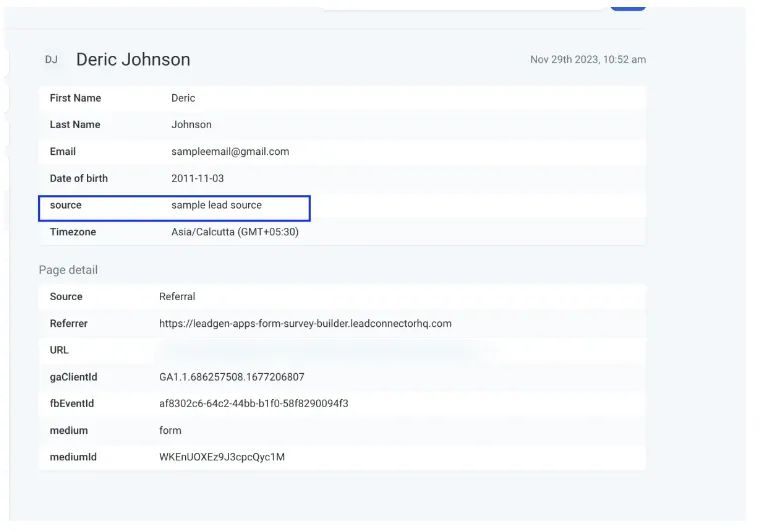Click the sampleemail@gmail.com value
The image size is (760, 531).
[x=230, y=152]
